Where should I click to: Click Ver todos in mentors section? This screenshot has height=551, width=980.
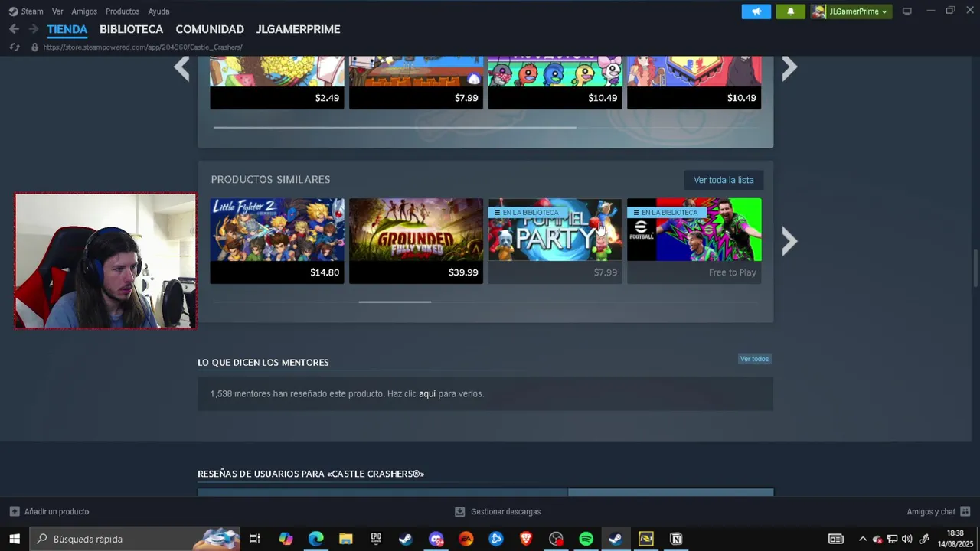754,359
